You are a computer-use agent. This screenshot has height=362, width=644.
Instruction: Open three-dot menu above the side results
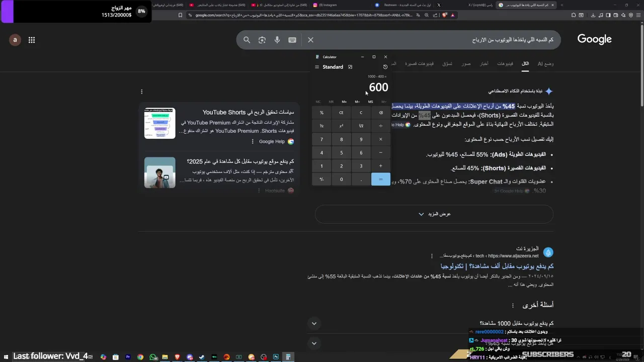141,92
